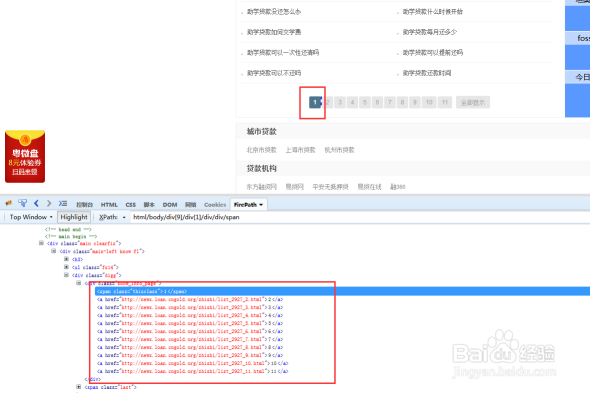
Task: Select the highlighted span thisclass row
Action: [x=342, y=291]
